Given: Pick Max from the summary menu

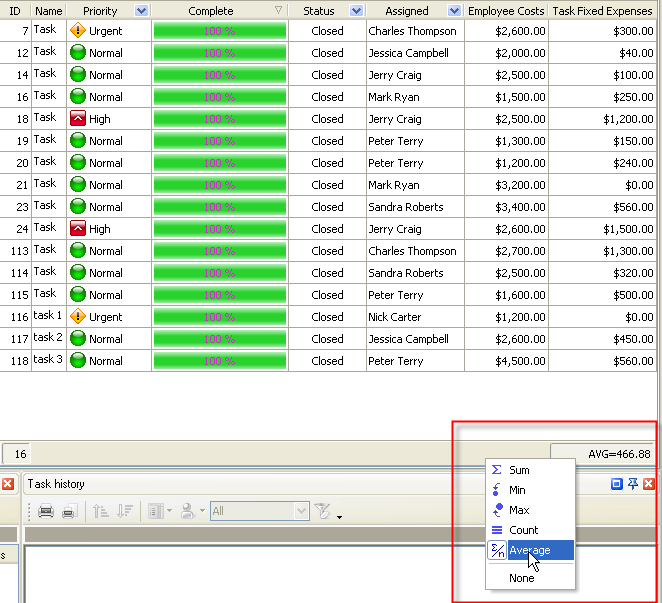Looking at the screenshot, I should 519,510.
